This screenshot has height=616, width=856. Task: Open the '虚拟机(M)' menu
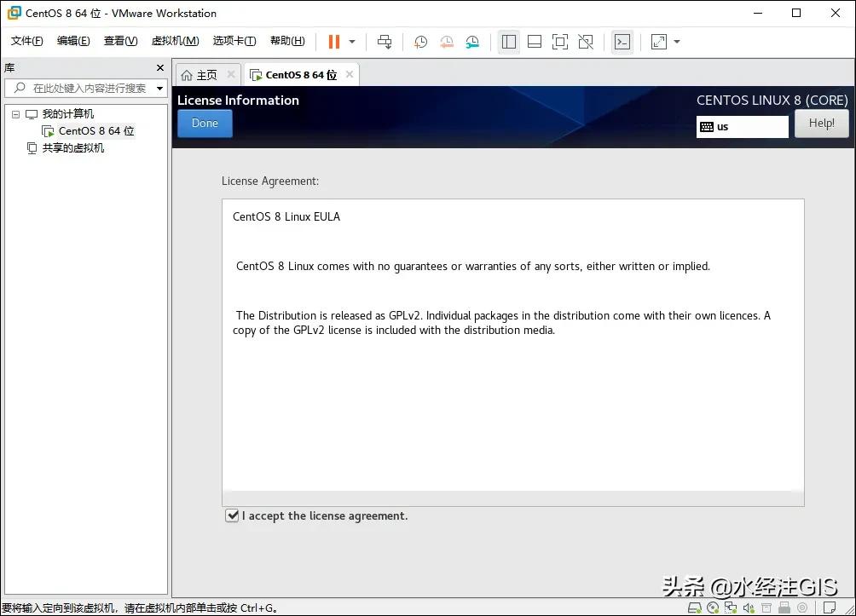[175, 40]
